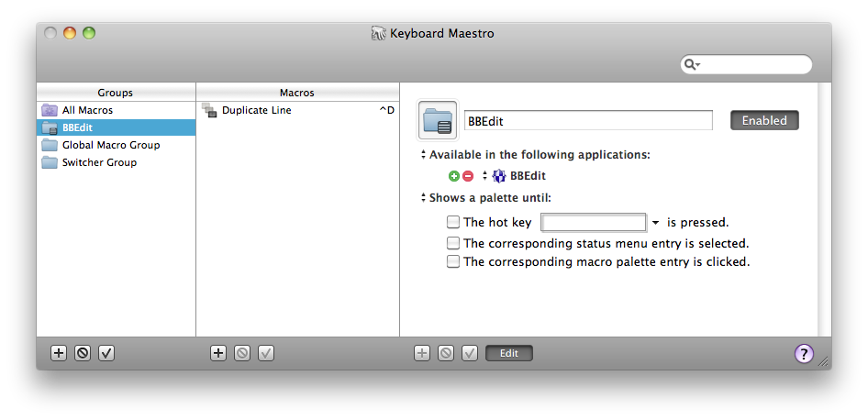Enable 'The hot key is pressed' checkbox
Screen dimensions: 868x420
click(x=453, y=223)
